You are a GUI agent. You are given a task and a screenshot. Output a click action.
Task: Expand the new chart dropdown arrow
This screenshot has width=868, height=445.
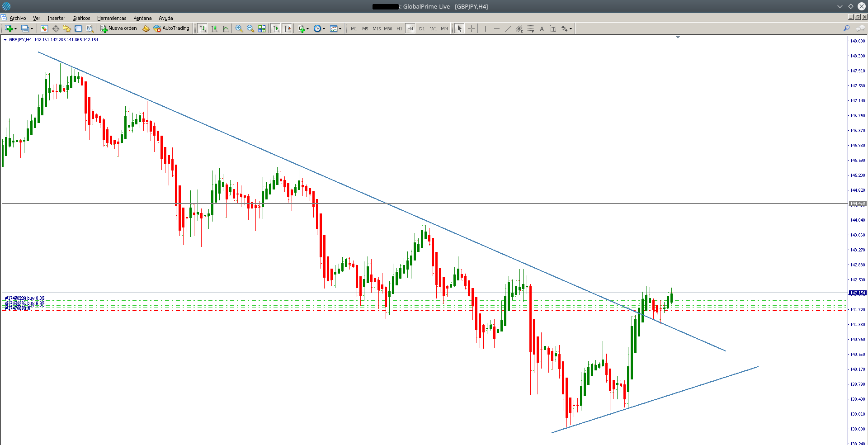tap(15, 28)
